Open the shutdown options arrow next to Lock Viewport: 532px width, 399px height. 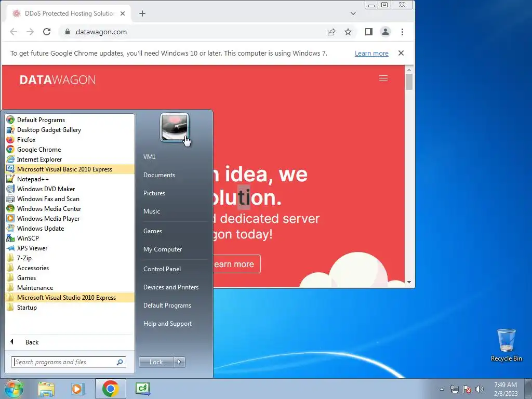tap(179, 362)
